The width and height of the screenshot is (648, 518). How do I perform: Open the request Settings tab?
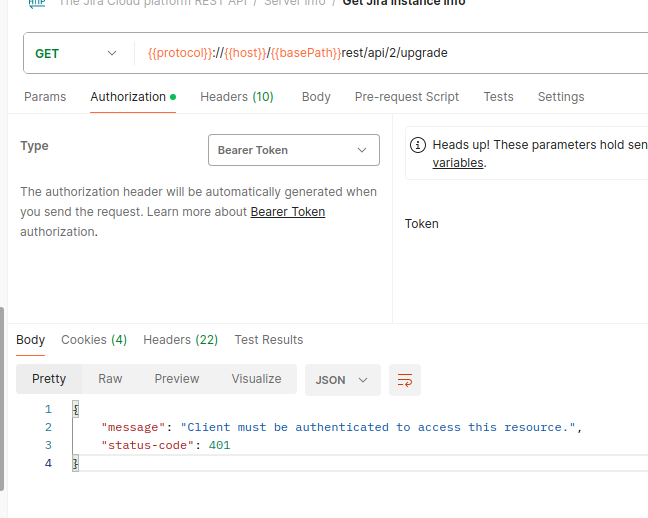pyautogui.click(x=561, y=97)
